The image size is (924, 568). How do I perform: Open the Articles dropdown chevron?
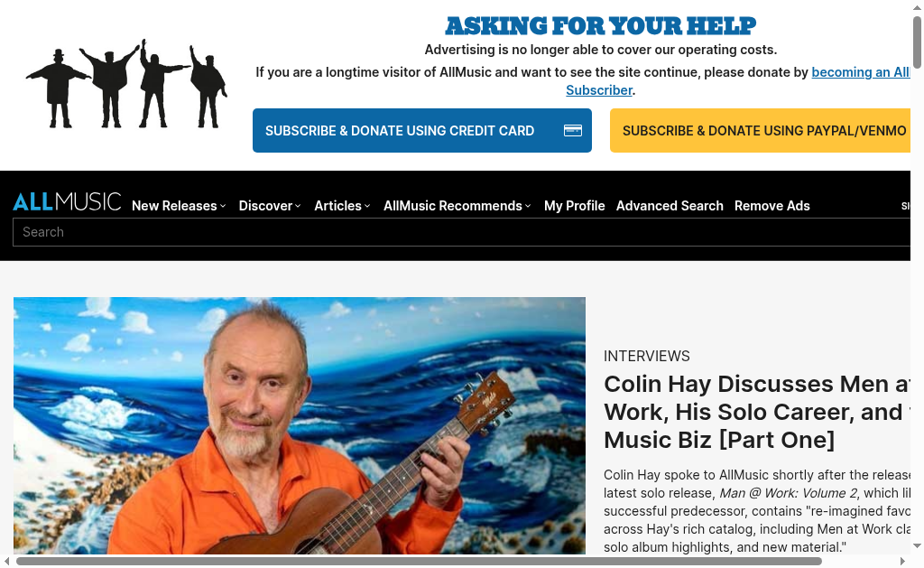[367, 206]
